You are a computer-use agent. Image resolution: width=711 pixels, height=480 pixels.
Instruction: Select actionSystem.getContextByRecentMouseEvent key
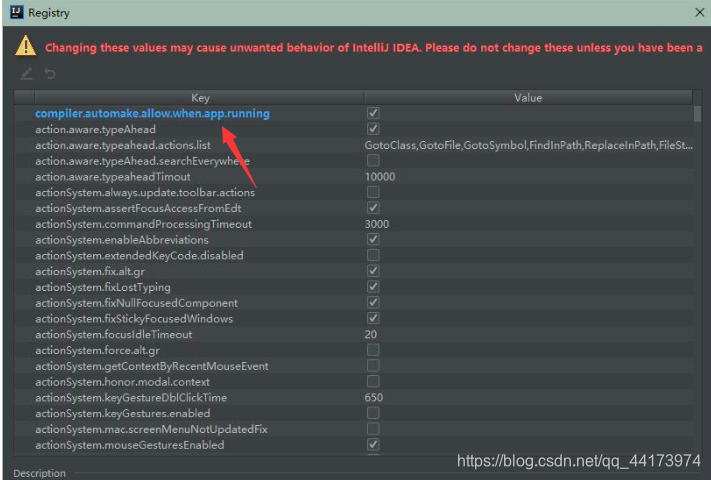pos(152,366)
